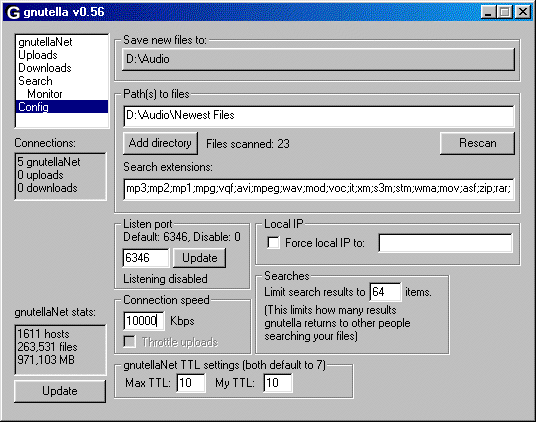Click the search results limit field
The width and height of the screenshot is (536, 422).
pos(385,292)
